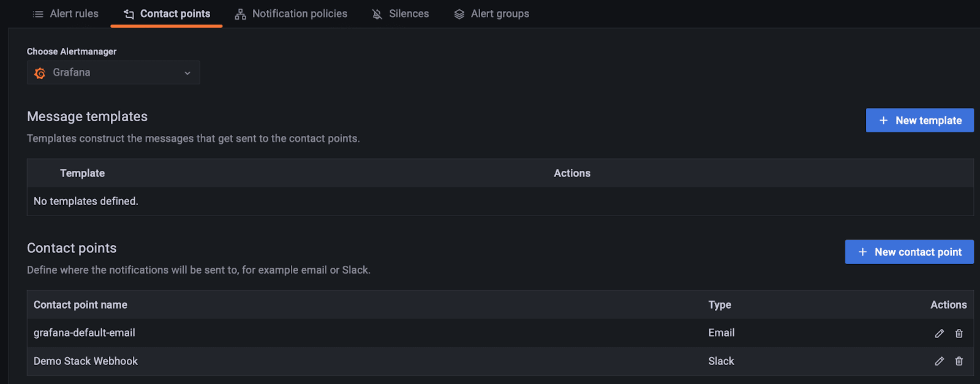Click the Grafana logo in Alertmanager selector
This screenshot has height=384, width=980.
pyautogui.click(x=40, y=73)
